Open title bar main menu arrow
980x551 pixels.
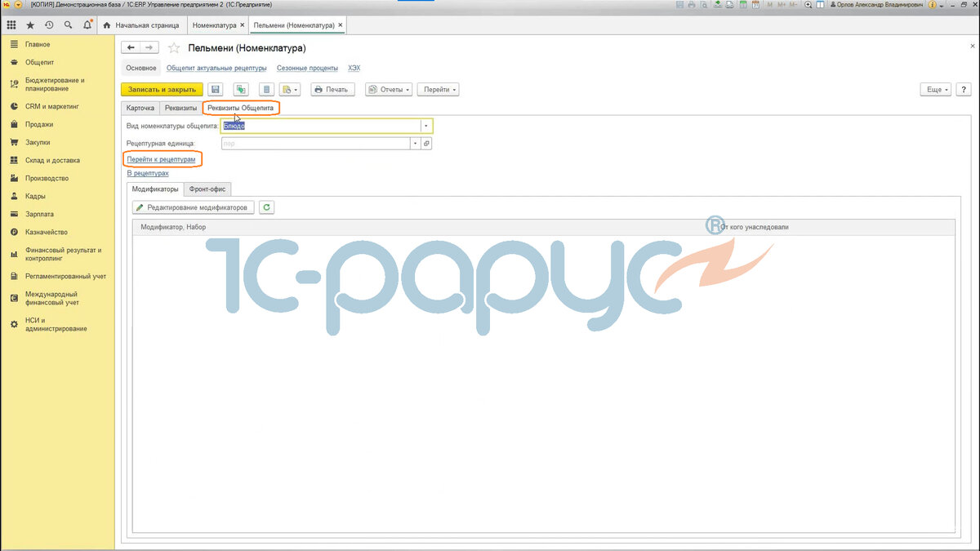click(x=18, y=5)
